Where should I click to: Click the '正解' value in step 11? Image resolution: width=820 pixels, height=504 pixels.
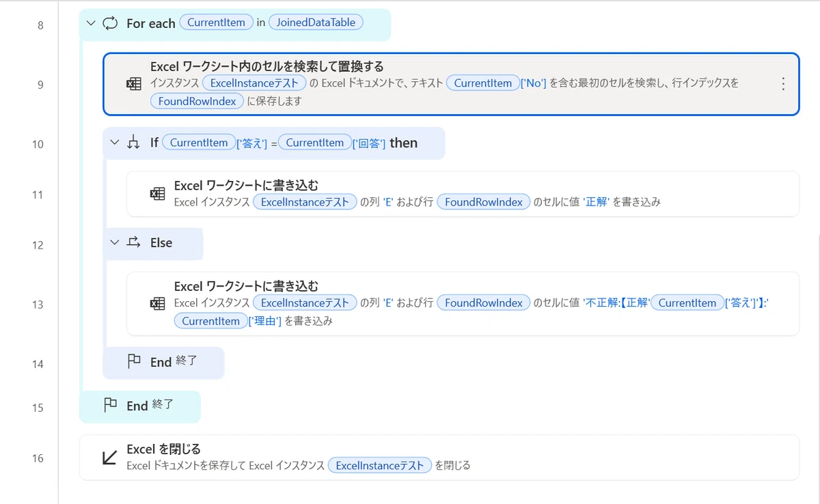[x=596, y=202]
